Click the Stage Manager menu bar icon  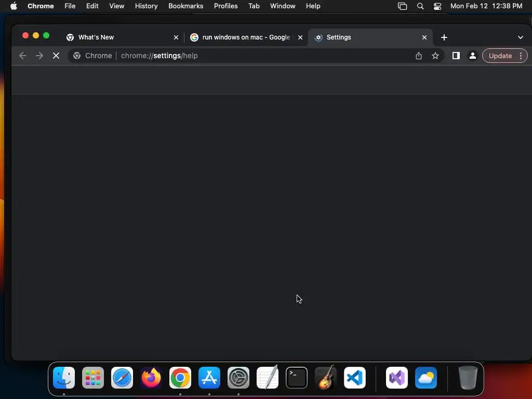pos(402,6)
